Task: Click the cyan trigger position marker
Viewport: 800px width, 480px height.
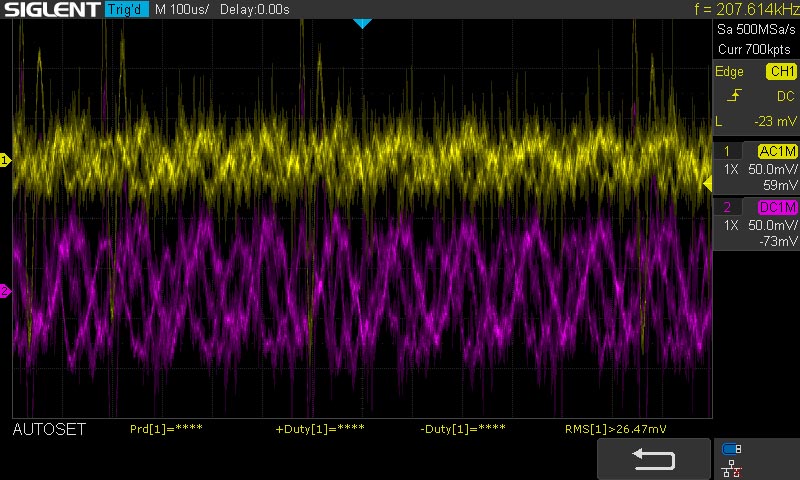Action: [362, 23]
